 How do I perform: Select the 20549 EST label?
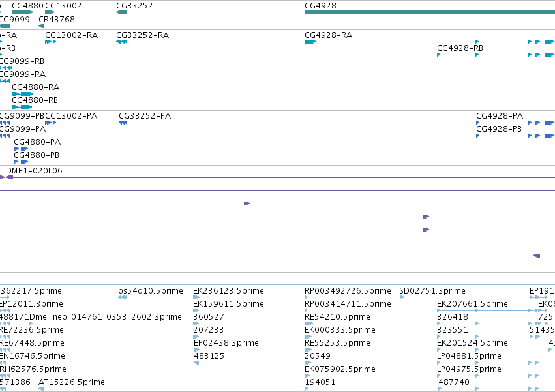click(318, 356)
